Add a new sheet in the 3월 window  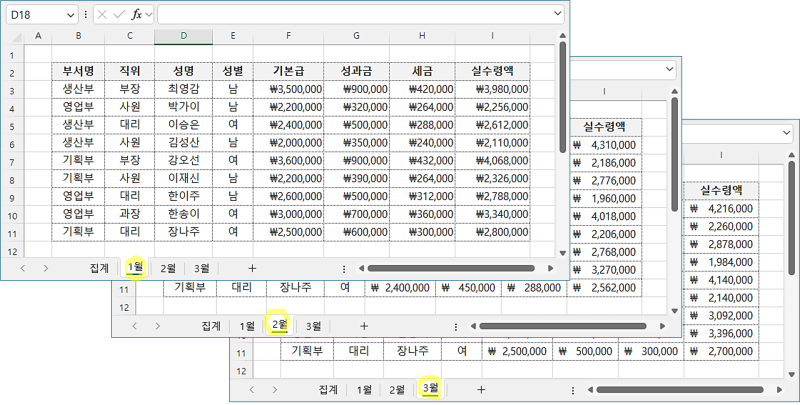click(481, 389)
